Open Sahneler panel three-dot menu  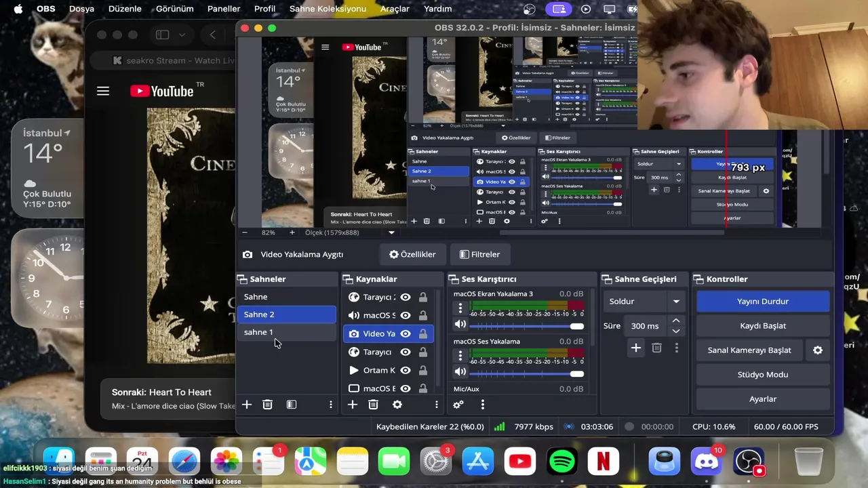coord(331,405)
